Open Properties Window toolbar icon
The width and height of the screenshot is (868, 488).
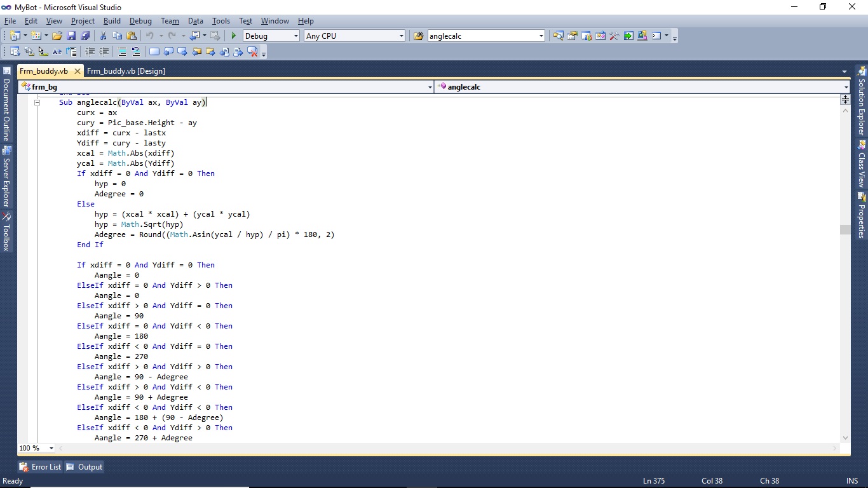click(572, 36)
